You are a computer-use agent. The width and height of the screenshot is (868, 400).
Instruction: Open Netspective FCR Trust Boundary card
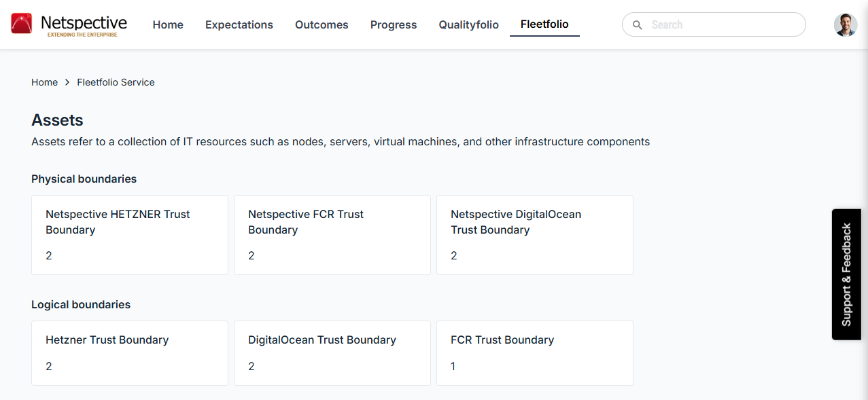pos(332,235)
